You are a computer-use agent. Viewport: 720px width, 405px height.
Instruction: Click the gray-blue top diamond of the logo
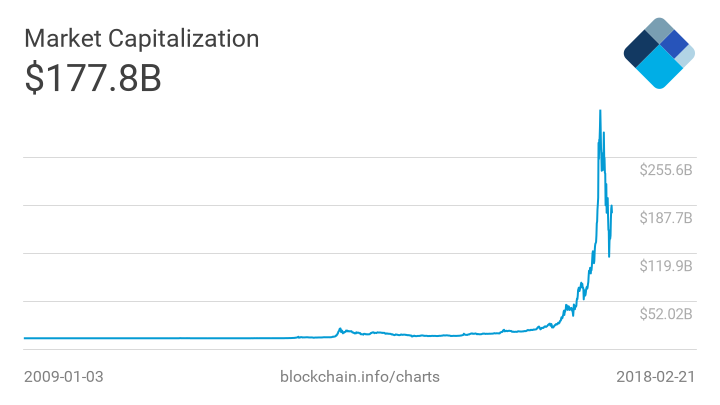659,30
